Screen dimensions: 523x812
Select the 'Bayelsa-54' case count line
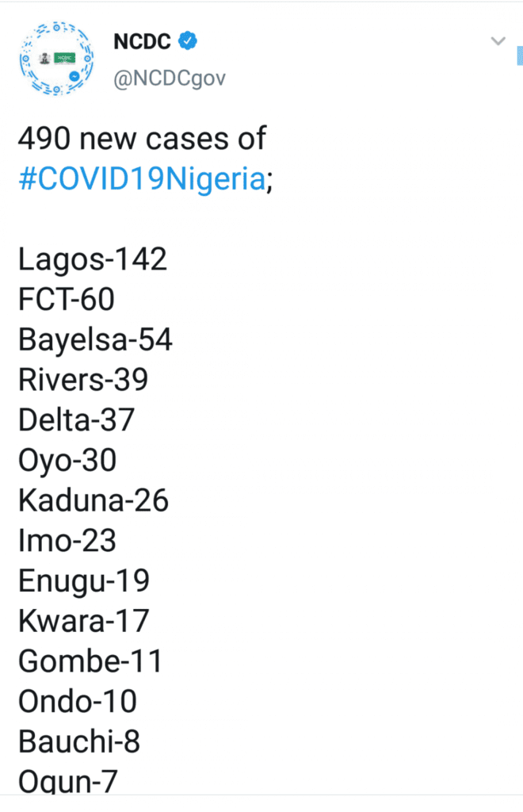tap(94, 339)
